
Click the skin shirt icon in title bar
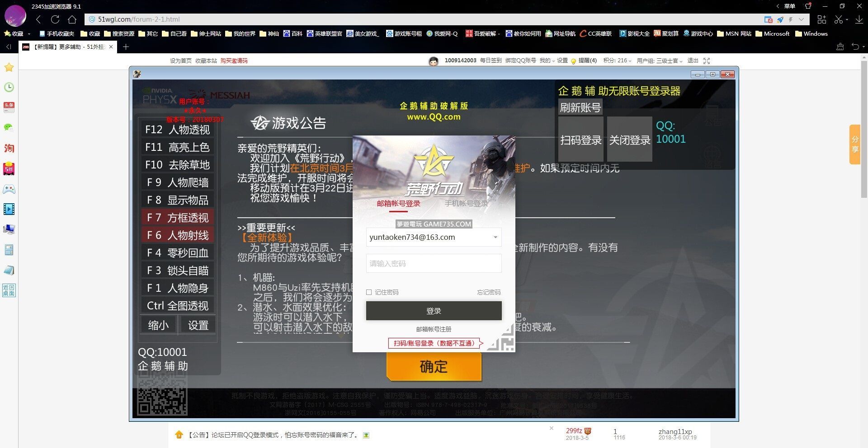808,6
